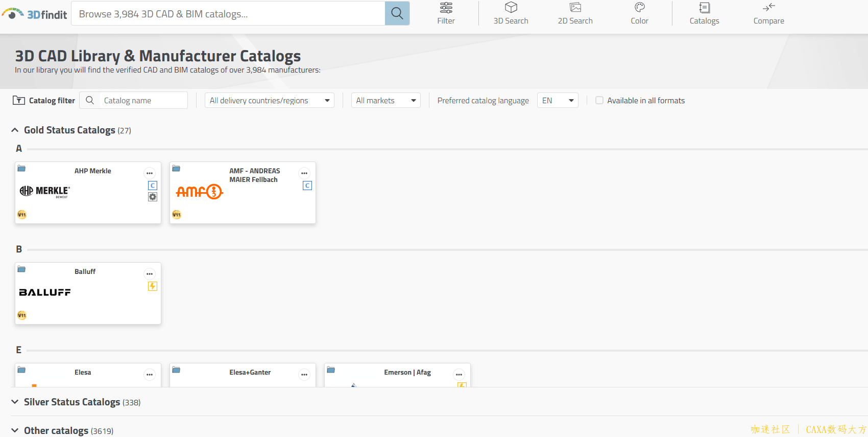The height and width of the screenshot is (437, 868).
Task: Click the 3Dfindit logo
Action: point(35,14)
